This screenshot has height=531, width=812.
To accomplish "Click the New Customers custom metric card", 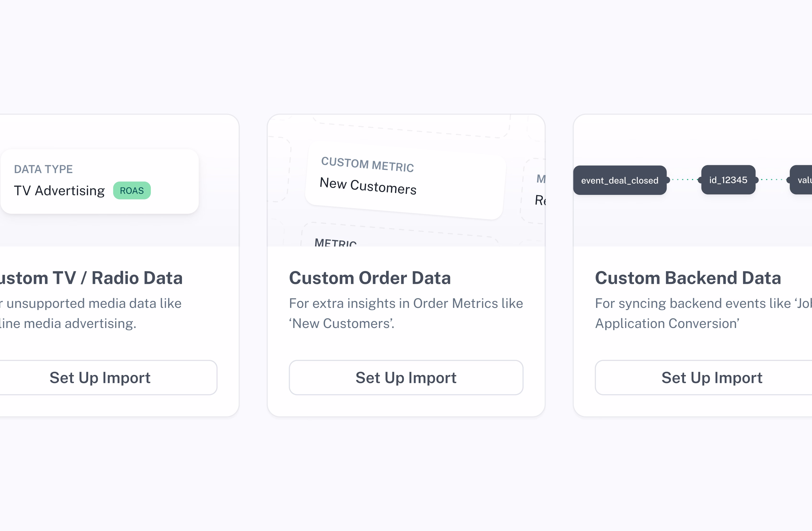I will pos(405,181).
